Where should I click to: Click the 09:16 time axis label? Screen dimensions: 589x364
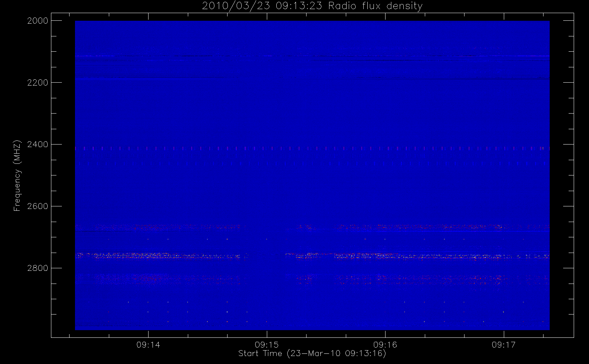point(385,345)
